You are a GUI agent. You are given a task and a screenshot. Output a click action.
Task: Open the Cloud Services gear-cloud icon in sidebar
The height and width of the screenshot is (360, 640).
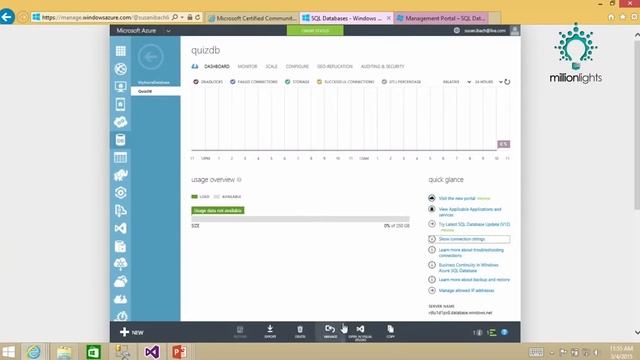pos(120,122)
